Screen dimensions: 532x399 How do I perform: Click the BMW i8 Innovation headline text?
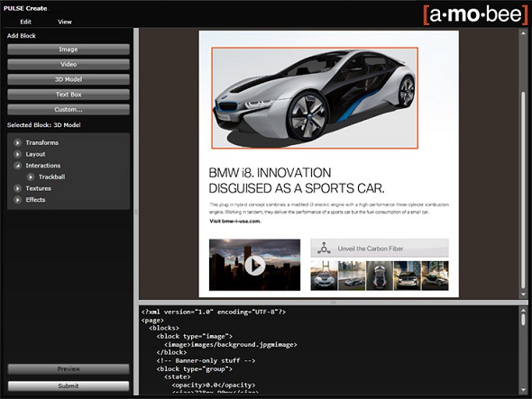point(297,180)
